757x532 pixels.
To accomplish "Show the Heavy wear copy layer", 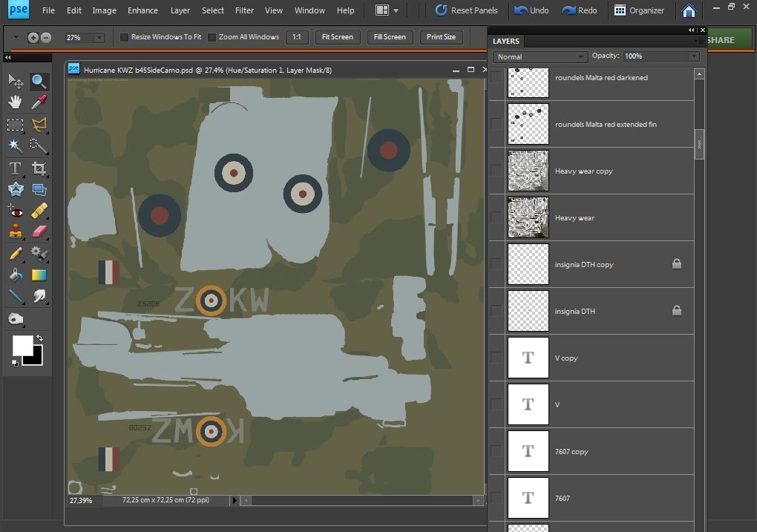I will [x=496, y=171].
